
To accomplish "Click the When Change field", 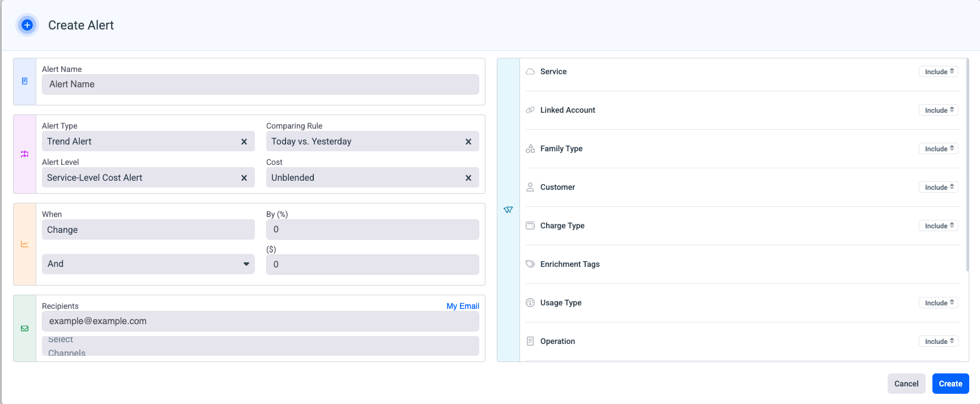I will [148, 229].
